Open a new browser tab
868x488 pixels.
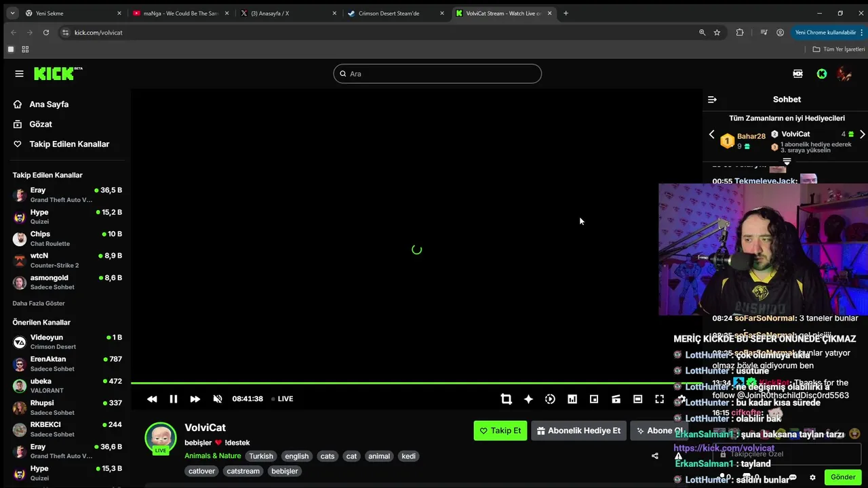(x=566, y=13)
